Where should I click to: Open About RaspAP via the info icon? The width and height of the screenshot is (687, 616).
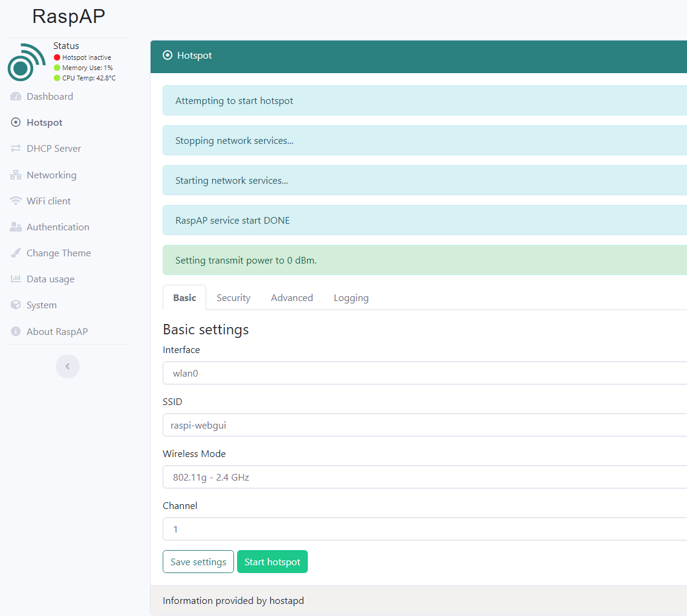15,331
